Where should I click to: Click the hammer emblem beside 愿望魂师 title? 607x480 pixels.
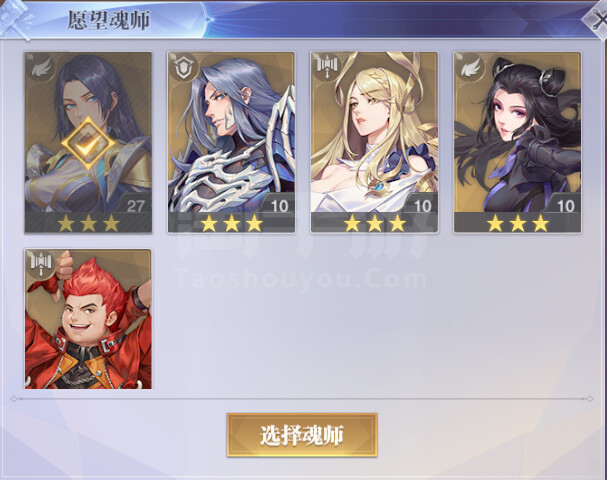click(15, 19)
